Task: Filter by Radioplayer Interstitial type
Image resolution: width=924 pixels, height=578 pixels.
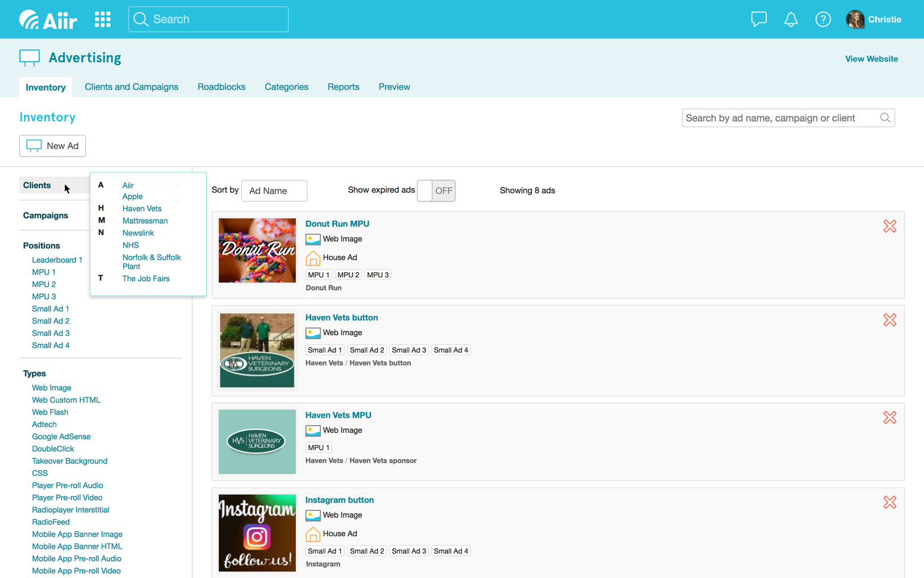Action: point(70,511)
